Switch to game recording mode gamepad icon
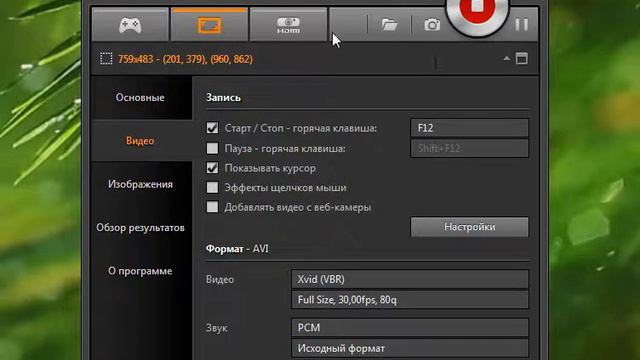640x360 pixels. click(x=130, y=25)
